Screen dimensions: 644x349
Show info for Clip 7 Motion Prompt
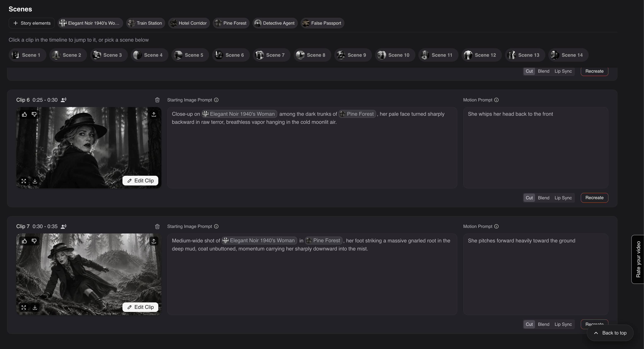[496, 227]
